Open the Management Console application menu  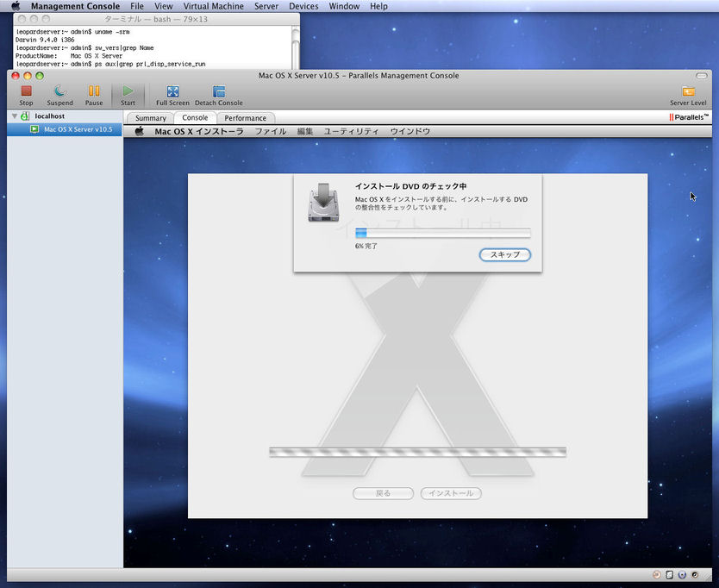click(75, 6)
